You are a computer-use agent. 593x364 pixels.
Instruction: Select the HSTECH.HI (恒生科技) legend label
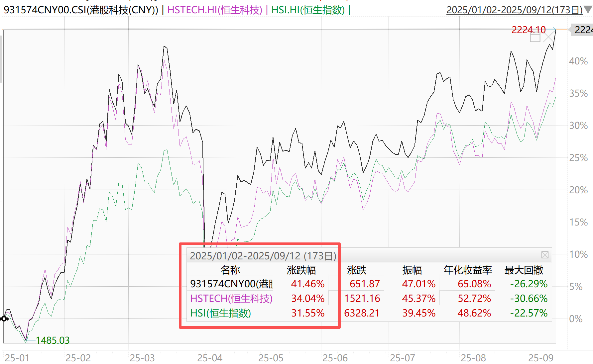pyautogui.click(x=215, y=10)
